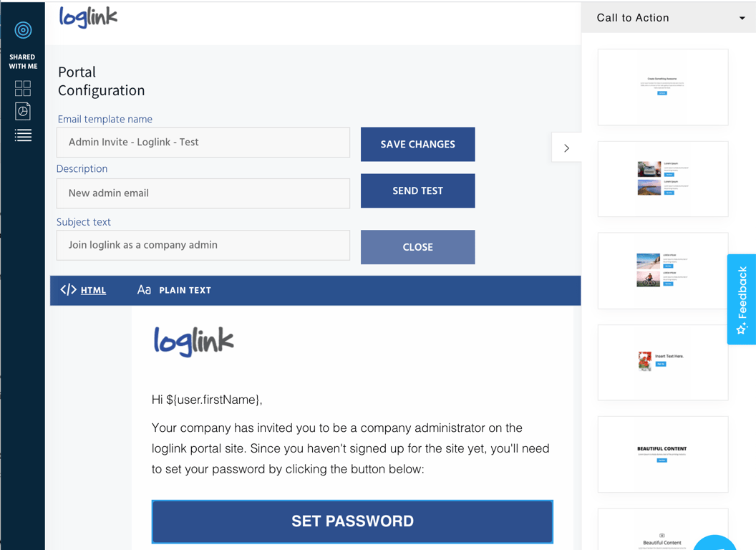The image size is (756, 550).
Task: Click the target-shaped Shared With Me icon
Action: coord(23,30)
